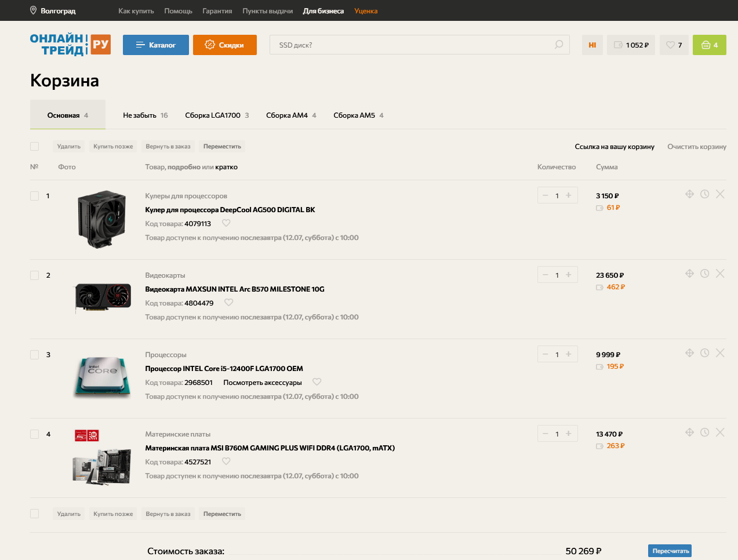Screen dimensions: 738x560
Task: Add MAXSUN Arc B570 to favorites heart
Action: tap(228, 303)
